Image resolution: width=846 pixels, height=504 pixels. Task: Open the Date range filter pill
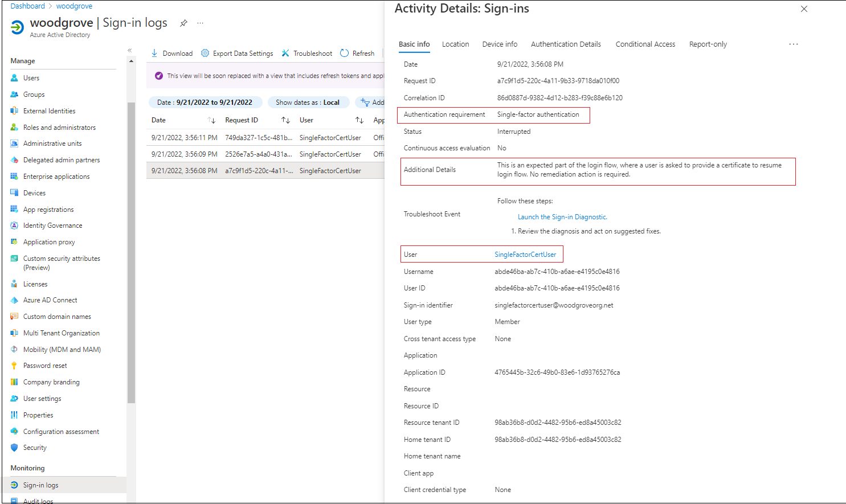[205, 103]
